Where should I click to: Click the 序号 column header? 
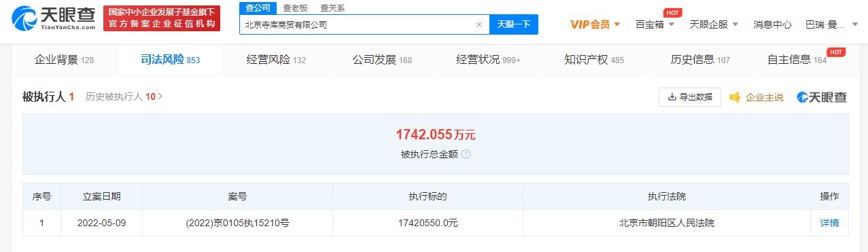(x=41, y=196)
